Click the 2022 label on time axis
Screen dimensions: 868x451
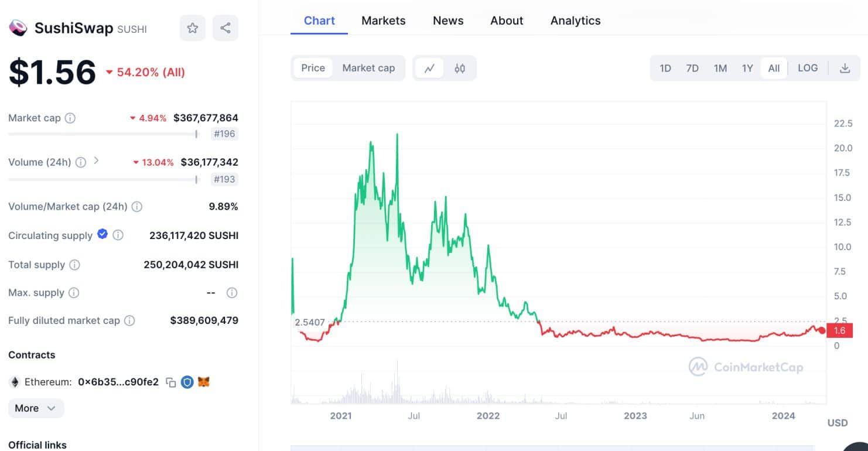[488, 416]
